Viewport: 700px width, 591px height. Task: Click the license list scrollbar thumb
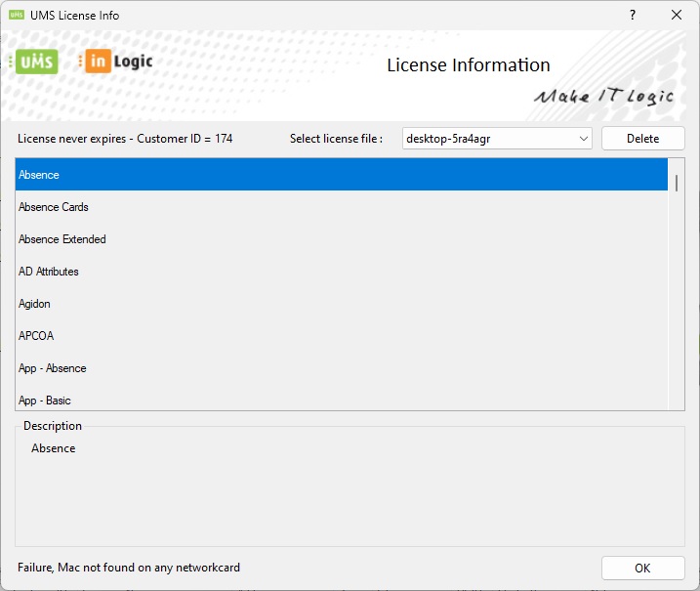[x=676, y=182]
